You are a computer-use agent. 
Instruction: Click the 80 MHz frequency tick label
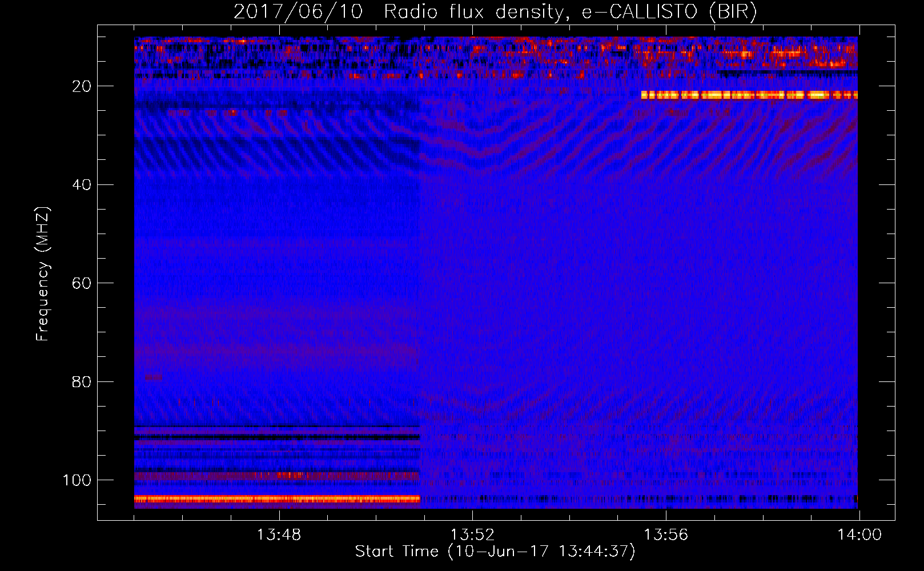pos(82,381)
